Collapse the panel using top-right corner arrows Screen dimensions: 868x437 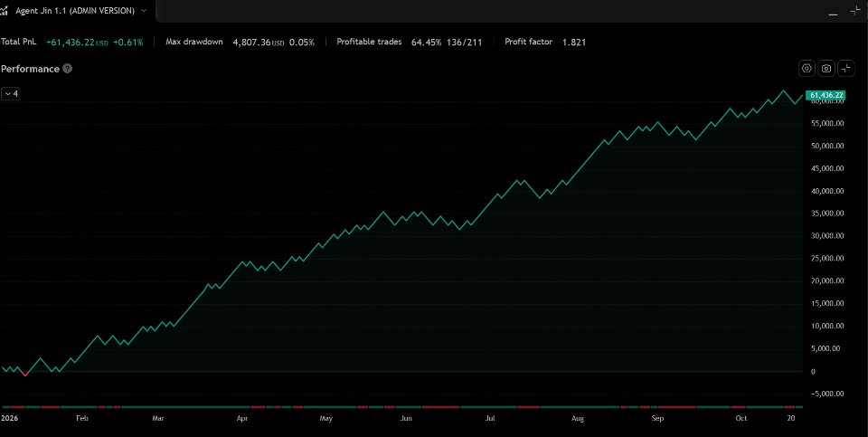(854, 11)
